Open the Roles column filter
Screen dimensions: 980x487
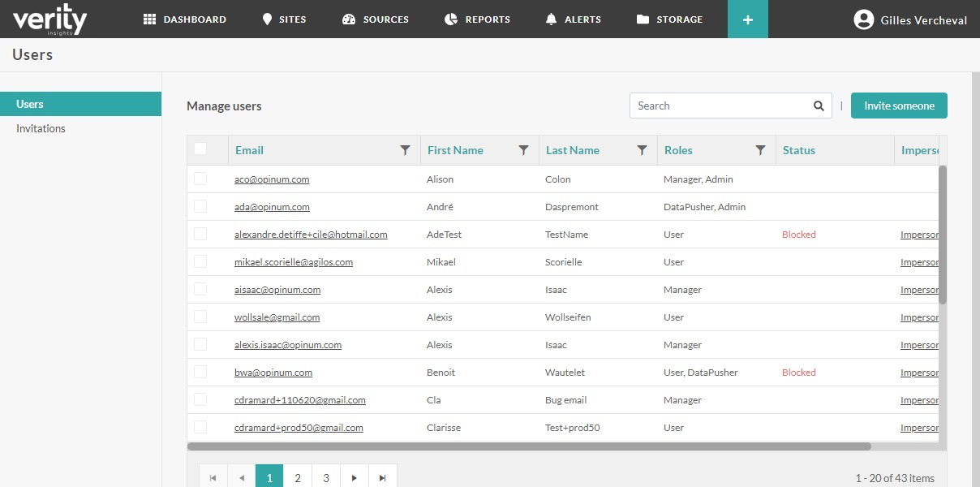[760, 150]
